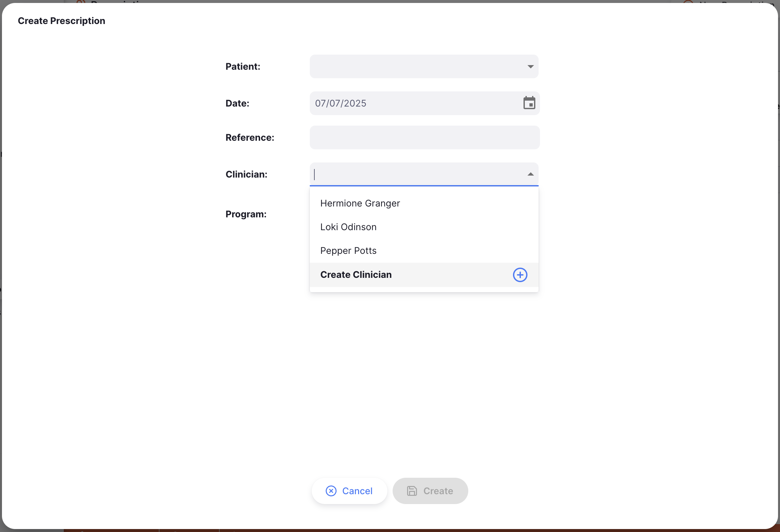Image resolution: width=780 pixels, height=532 pixels.
Task: Open the date picker calendar icon
Action: click(x=529, y=103)
